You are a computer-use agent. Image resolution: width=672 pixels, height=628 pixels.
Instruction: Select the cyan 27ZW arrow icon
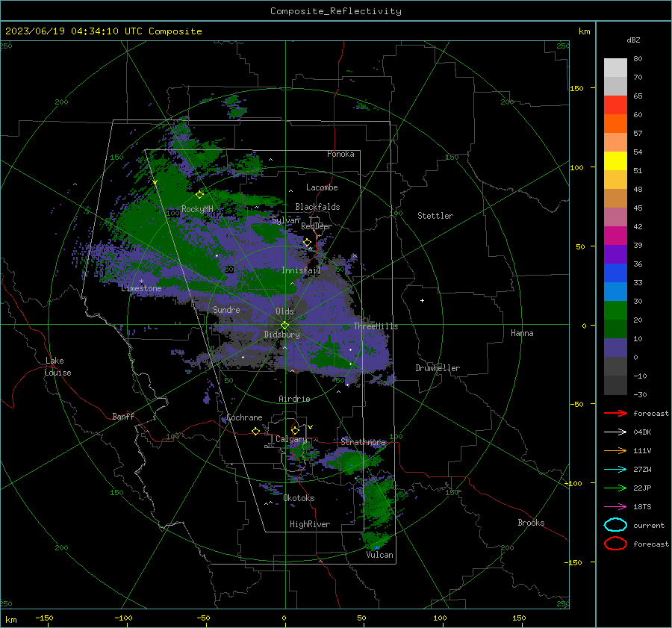coord(615,470)
